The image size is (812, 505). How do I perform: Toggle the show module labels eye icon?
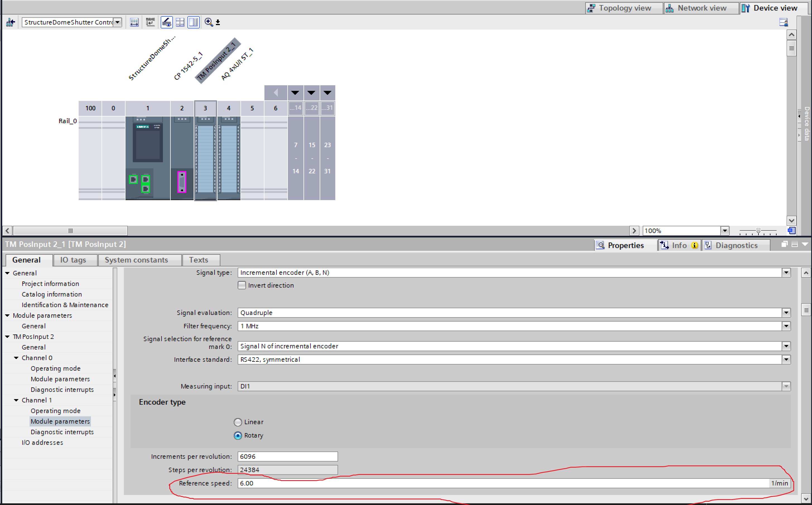[167, 22]
